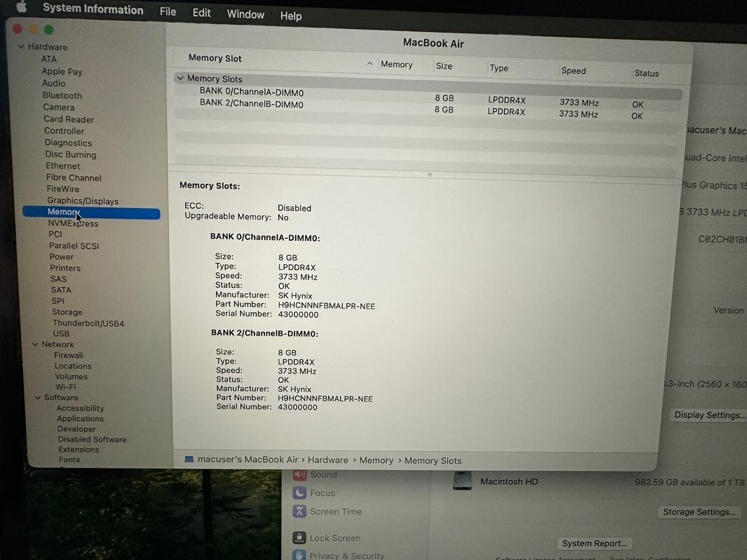Select NVMExpress in the sidebar
This screenshot has width=747, height=560.
pyautogui.click(x=73, y=223)
